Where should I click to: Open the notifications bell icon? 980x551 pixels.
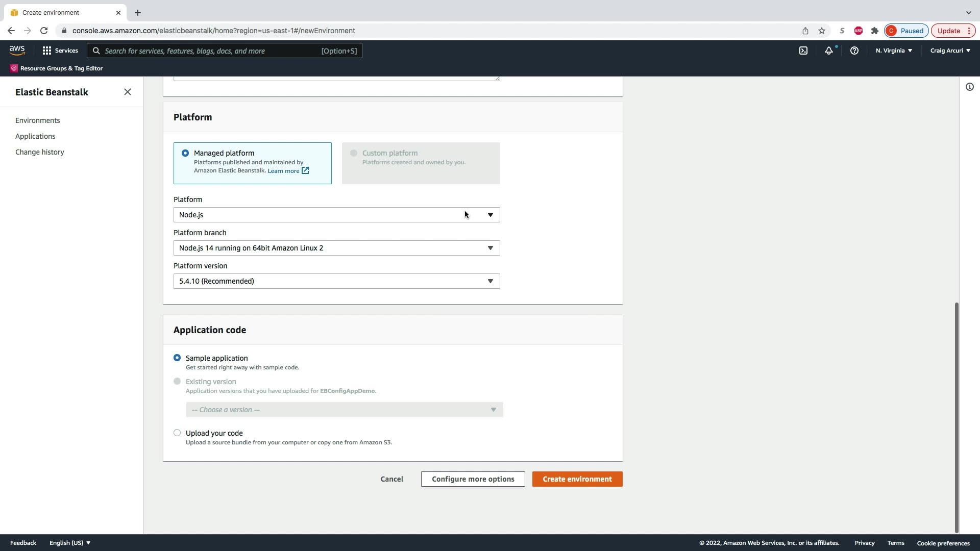pos(829,51)
